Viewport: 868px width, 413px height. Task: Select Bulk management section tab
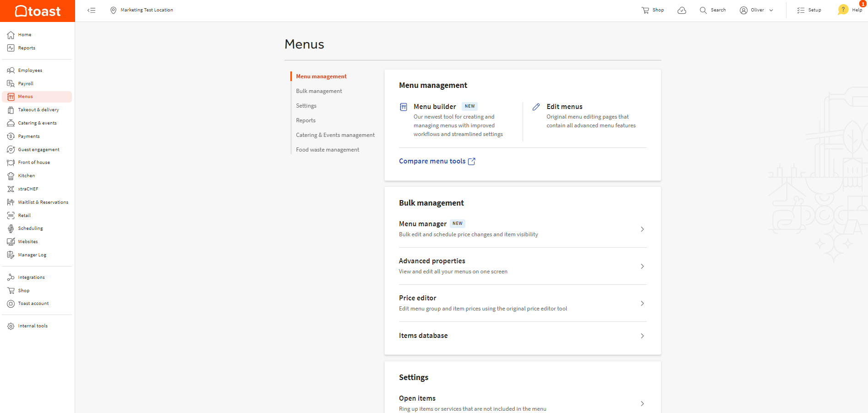319,91
